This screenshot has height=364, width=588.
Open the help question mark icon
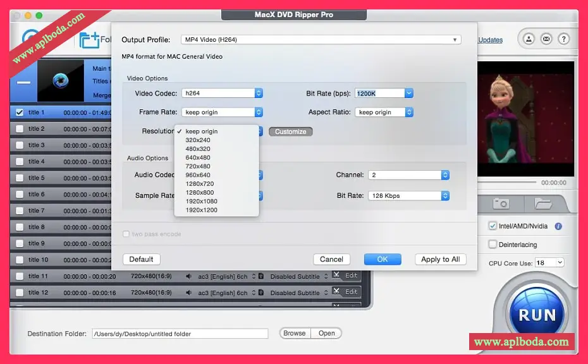pyautogui.click(x=563, y=39)
